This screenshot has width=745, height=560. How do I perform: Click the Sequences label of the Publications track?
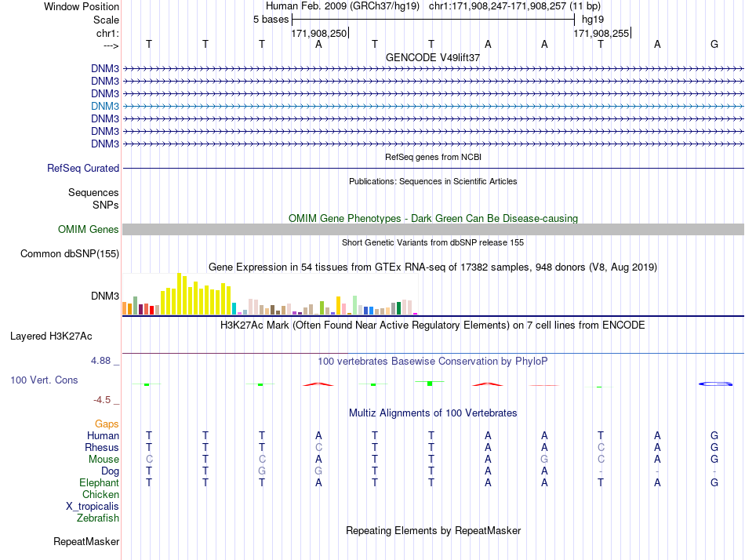click(93, 192)
